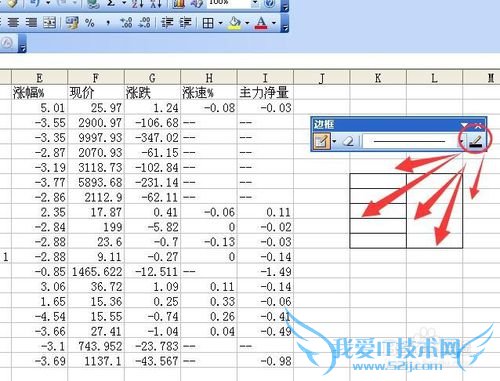Screen dimensions: 500x381
Task: Select cell containing -43.567
Action: (152, 361)
